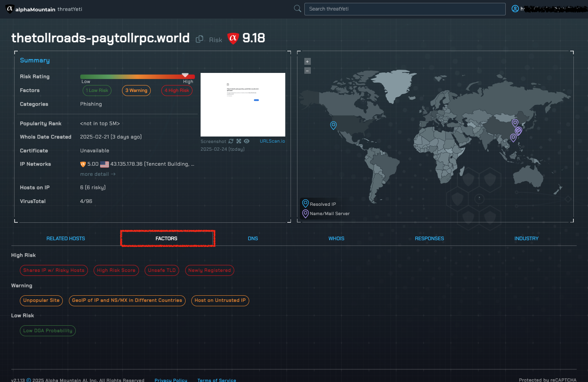The height and width of the screenshot is (382, 588).
Task: Click the Hosts on IP 6 (6 risky) value
Action: point(93,188)
